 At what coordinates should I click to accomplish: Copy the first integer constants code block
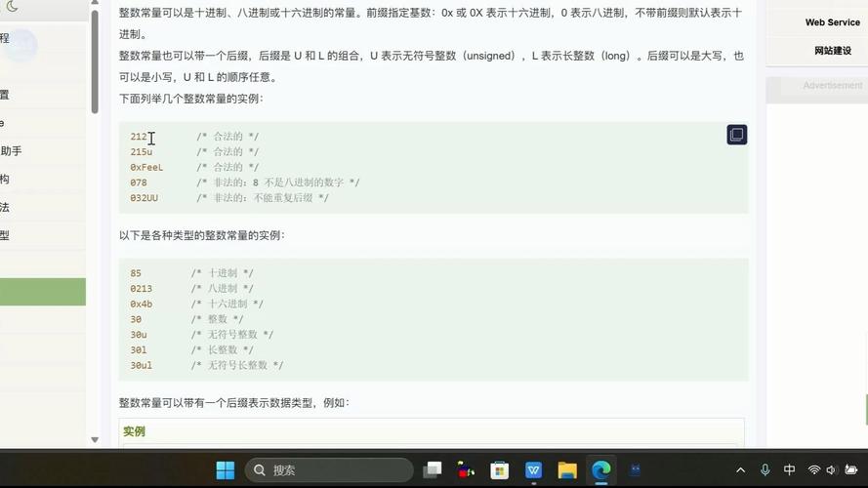pos(737,135)
